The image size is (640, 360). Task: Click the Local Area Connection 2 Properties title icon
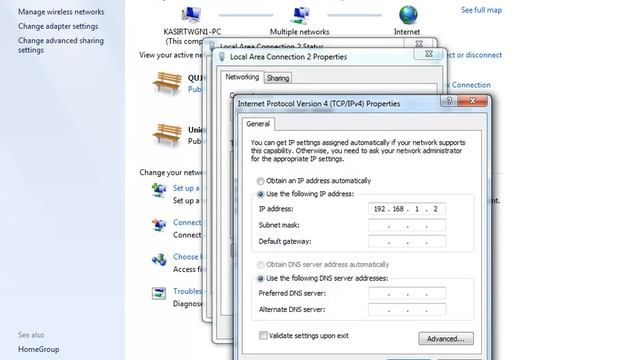click(x=222, y=57)
